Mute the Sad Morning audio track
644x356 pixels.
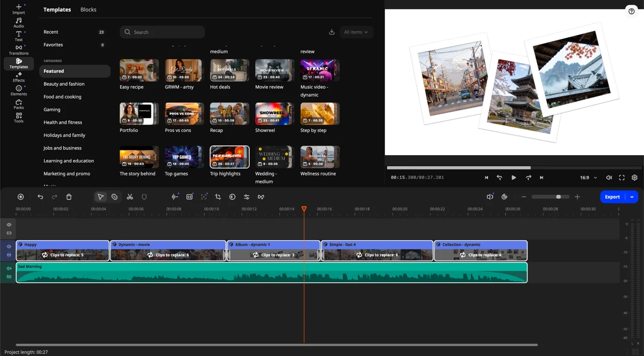[x=9, y=268]
